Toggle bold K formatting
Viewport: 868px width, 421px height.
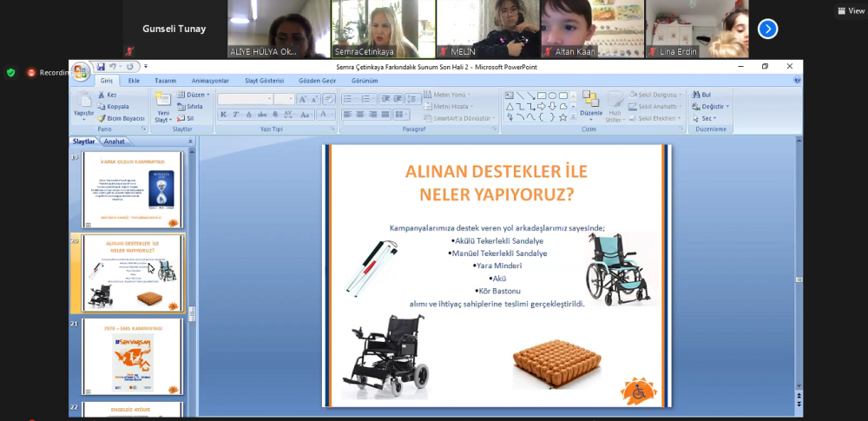pyautogui.click(x=224, y=115)
